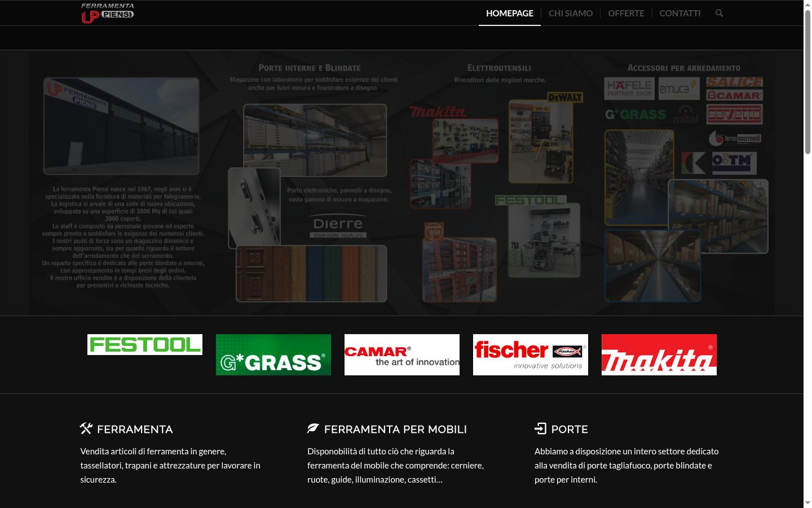This screenshot has width=812, height=508.
Task: Click the FERRAMENTA PER MOBILI heading
Action: coord(395,429)
